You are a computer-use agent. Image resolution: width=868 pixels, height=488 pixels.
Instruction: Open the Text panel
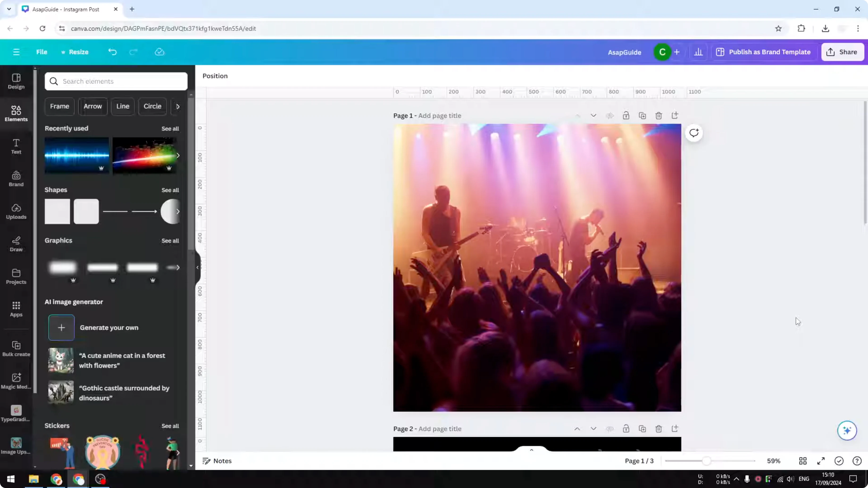pyautogui.click(x=16, y=146)
